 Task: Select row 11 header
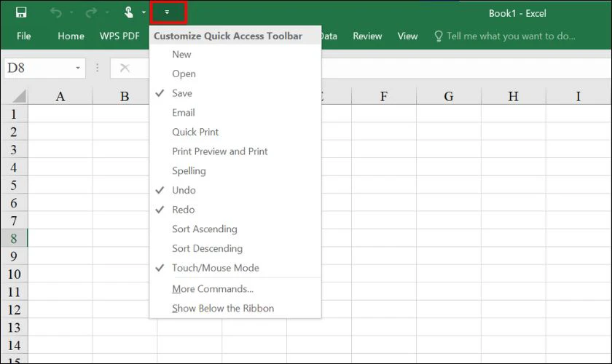pos(14,292)
